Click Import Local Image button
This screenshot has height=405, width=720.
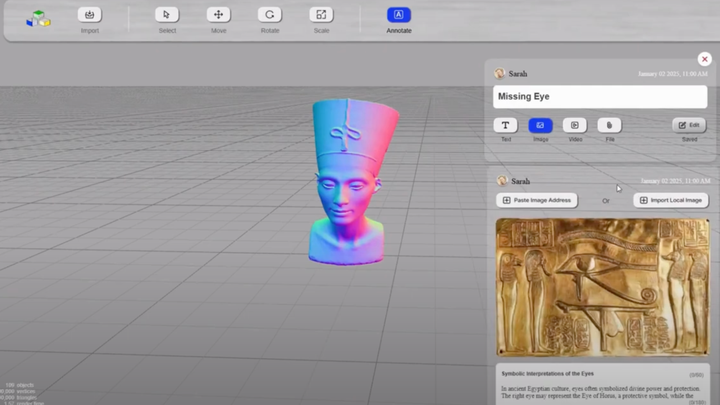coord(670,200)
